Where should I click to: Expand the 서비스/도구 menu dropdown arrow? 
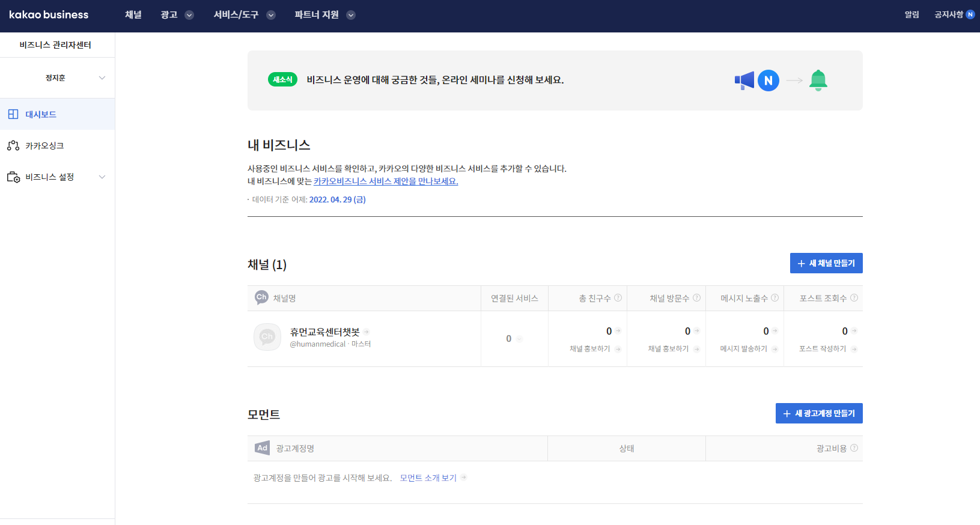pyautogui.click(x=271, y=15)
